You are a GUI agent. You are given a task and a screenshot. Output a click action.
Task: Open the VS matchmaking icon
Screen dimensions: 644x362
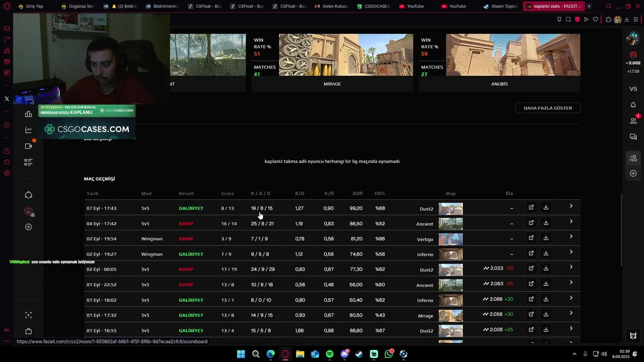[x=633, y=89]
